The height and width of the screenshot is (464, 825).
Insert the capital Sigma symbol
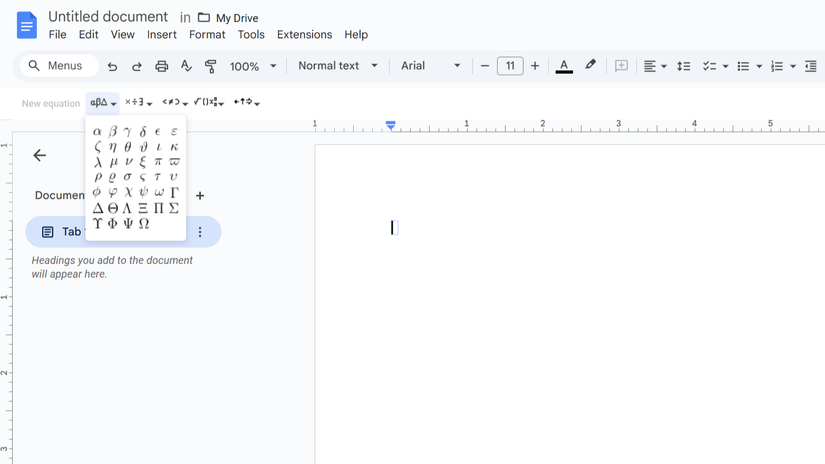point(174,208)
